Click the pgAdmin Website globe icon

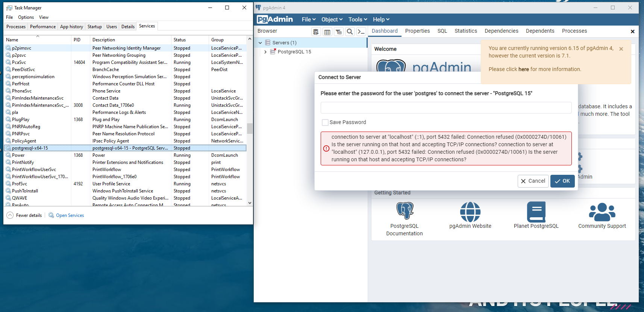tap(470, 212)
